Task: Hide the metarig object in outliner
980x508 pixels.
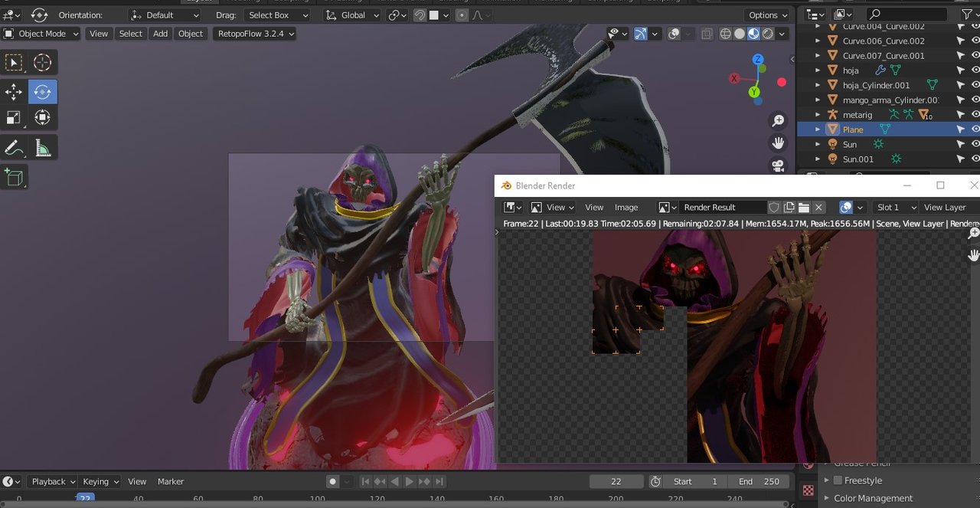Action: [975, 115]
